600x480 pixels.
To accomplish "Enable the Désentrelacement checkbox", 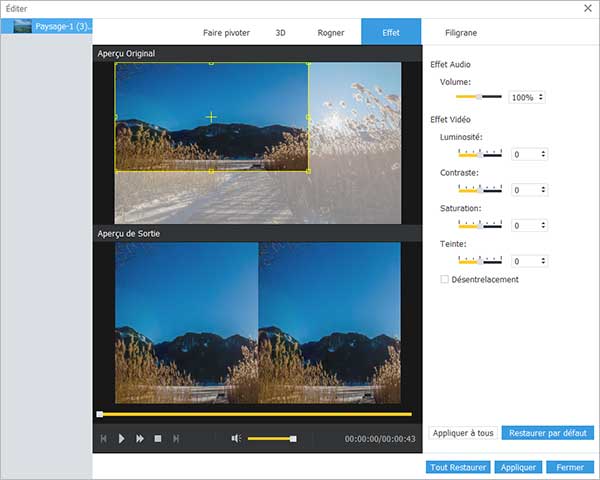I will point(445,279).
